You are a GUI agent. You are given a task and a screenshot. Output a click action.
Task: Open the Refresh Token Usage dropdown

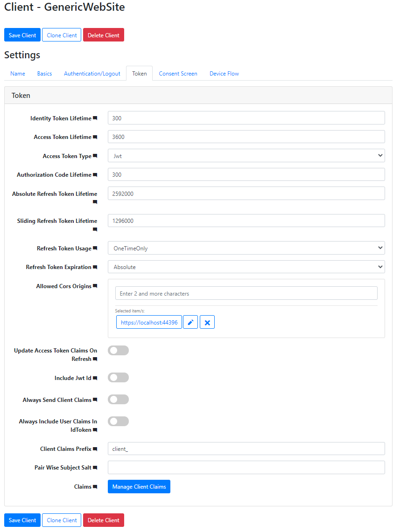tap(246, 248)
